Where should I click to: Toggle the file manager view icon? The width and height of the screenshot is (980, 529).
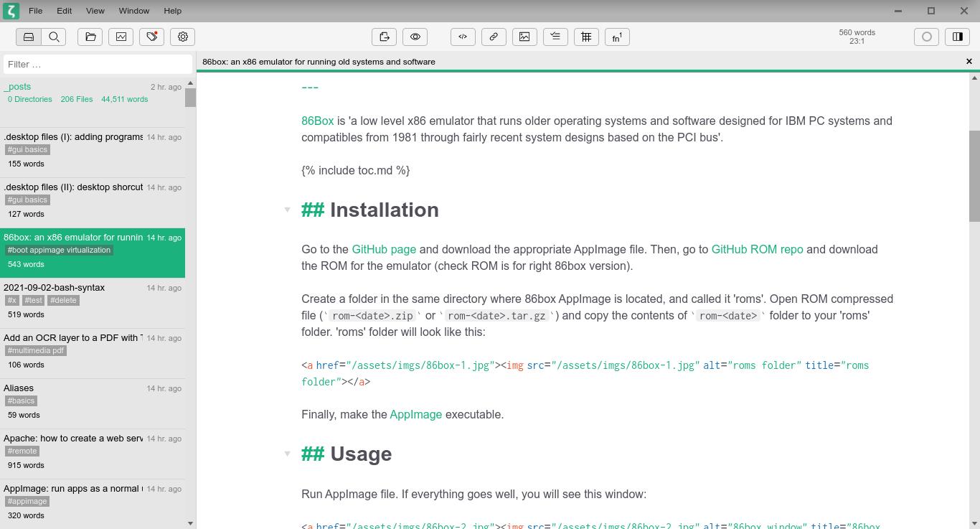29,37
